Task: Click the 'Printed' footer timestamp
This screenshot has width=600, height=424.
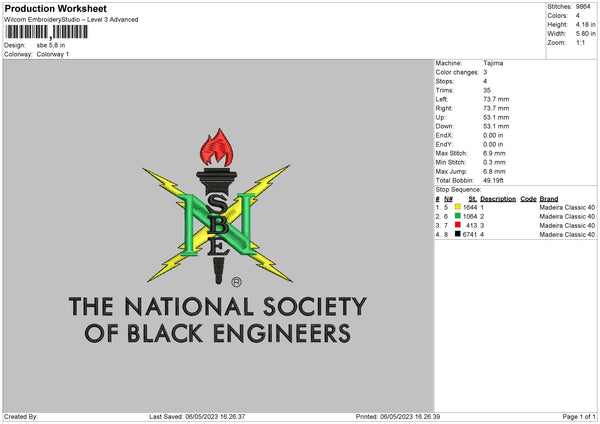Action: pyautogui.click(x=398, y=417)
